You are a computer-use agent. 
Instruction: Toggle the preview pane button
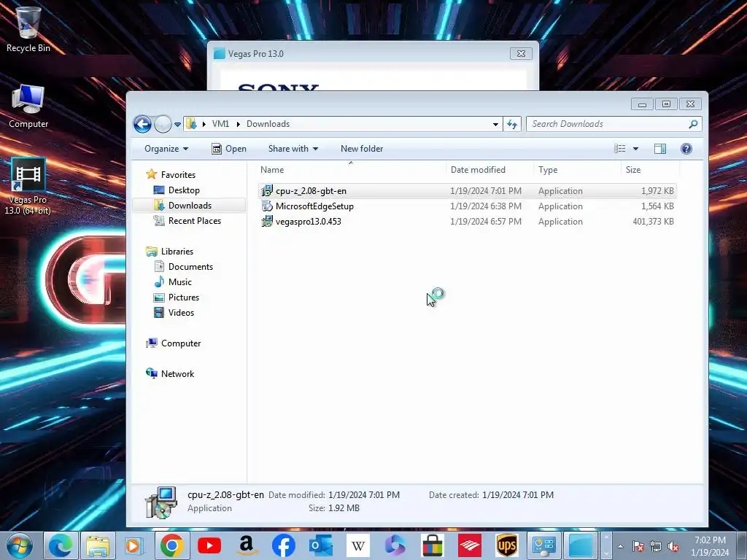tap(659, 149)
